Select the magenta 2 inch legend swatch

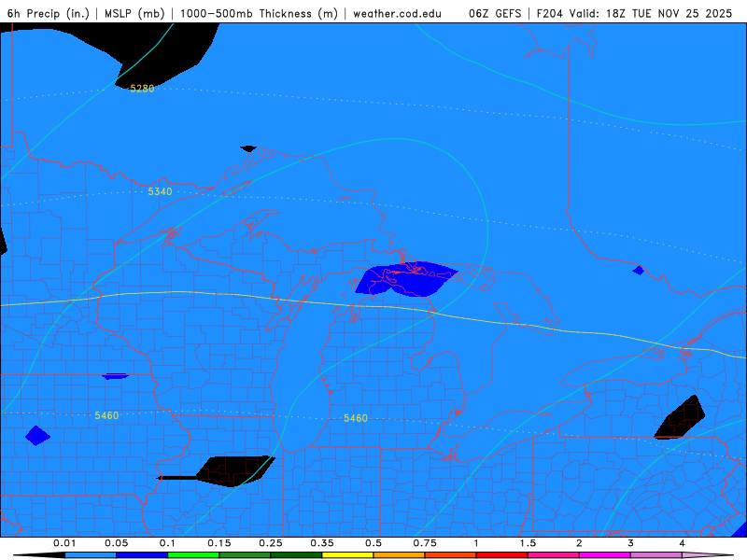[605, 555]
